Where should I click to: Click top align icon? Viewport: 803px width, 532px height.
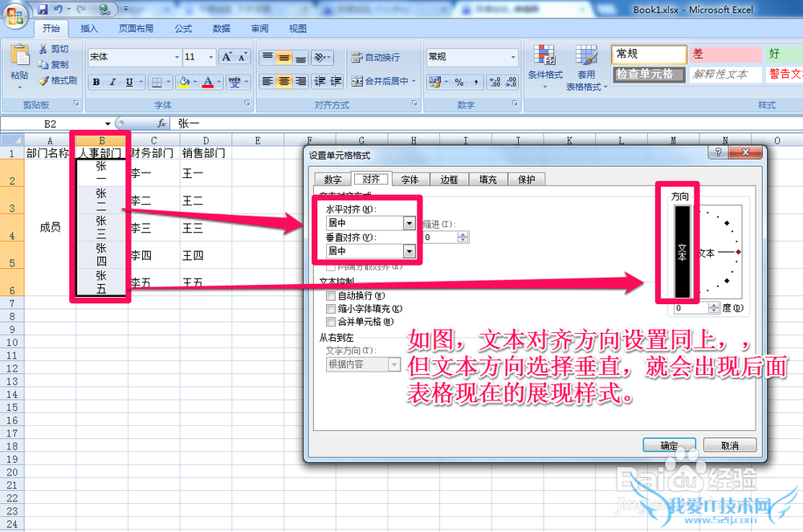[267, 57]
